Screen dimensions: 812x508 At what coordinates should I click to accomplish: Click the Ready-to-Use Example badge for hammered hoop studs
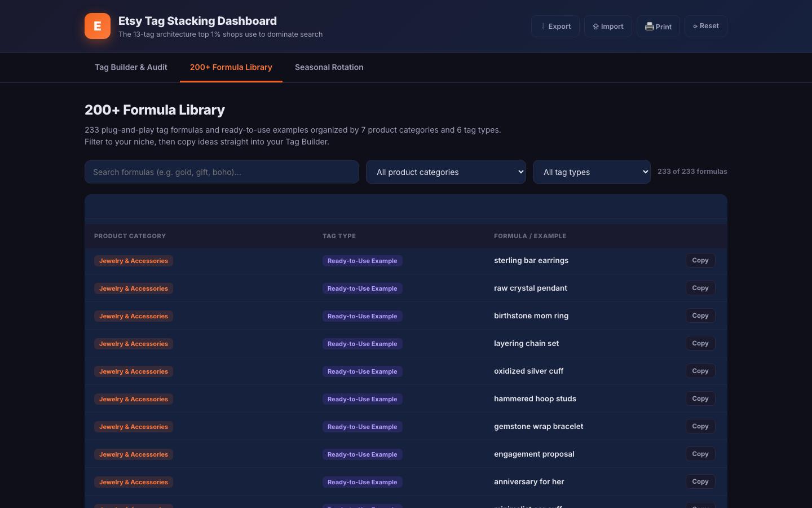(x=363, y=399)
